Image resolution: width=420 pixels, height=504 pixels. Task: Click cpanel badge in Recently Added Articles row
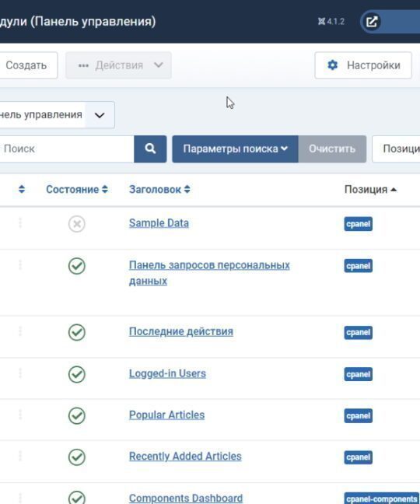(359, 457)
